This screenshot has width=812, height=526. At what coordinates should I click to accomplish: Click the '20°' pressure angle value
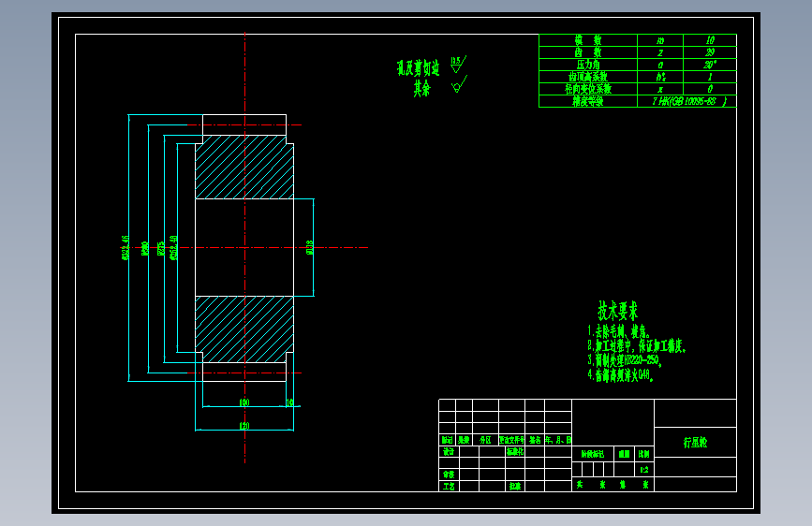[710, 65]
